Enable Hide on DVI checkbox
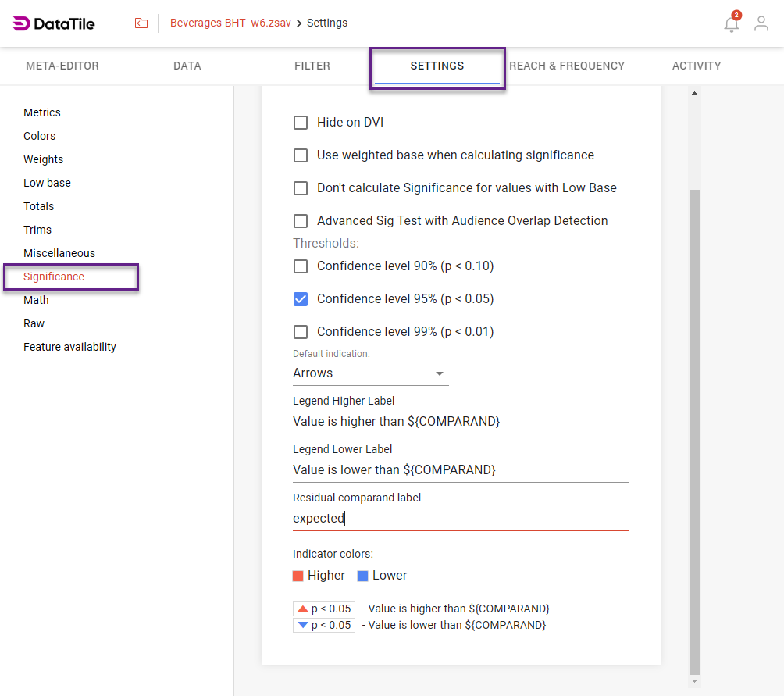The height and width of the screenshot is (696, 784). click(301, 123)
